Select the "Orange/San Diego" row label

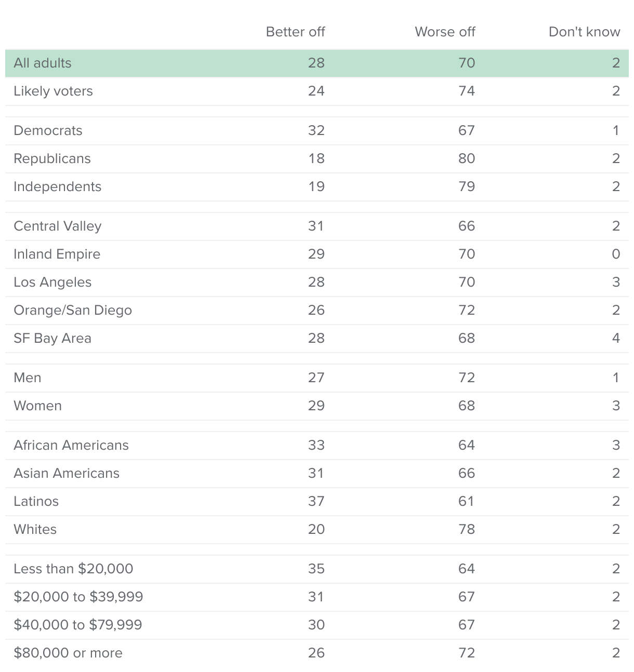coord(73,310)
